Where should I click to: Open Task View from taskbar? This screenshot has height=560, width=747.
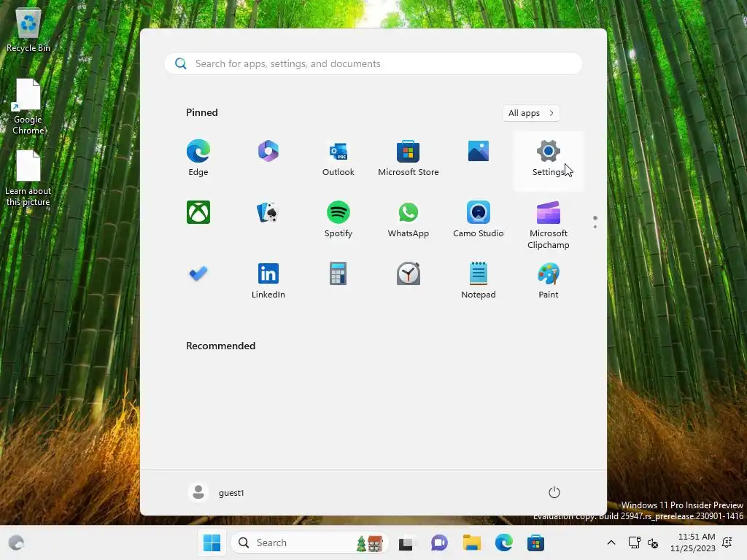(406, 542)
